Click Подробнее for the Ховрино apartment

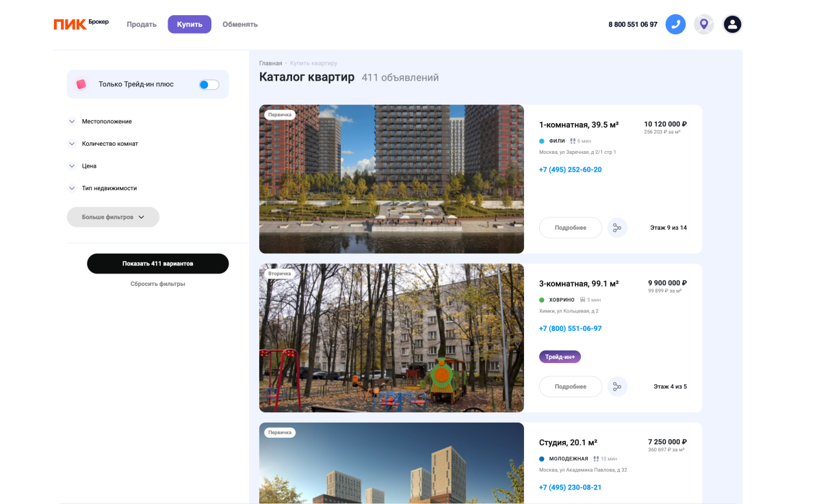[x=571, y=386]
